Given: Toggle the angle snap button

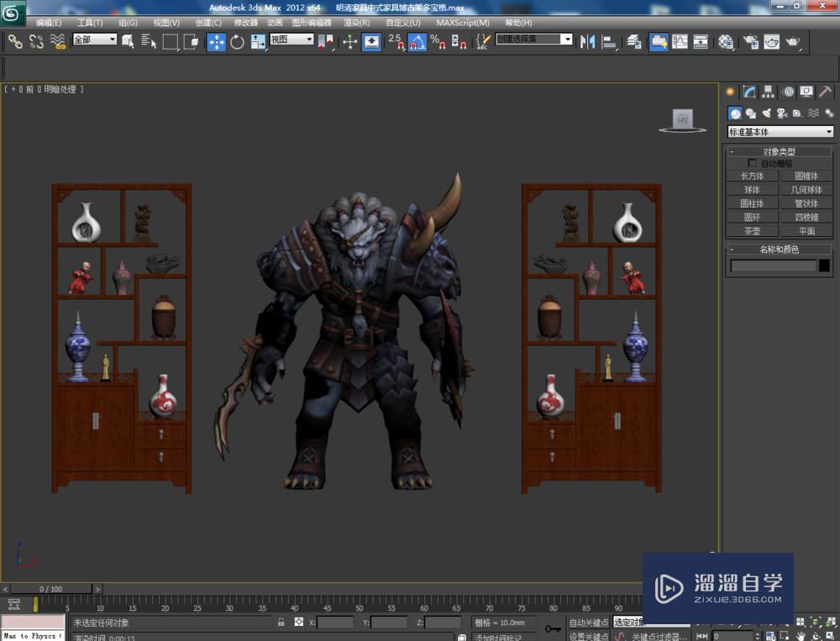Looking at the screenshot, I should click(417, 41).
